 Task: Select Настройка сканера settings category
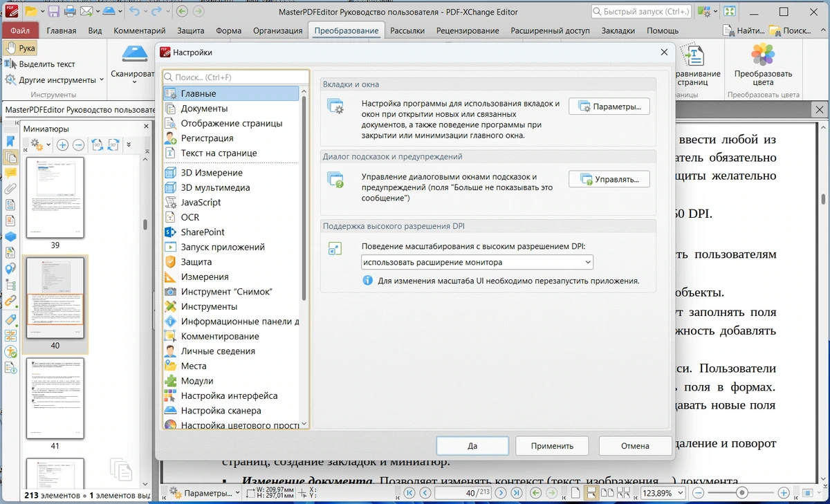pyautogui.click(x=231, y=411)
